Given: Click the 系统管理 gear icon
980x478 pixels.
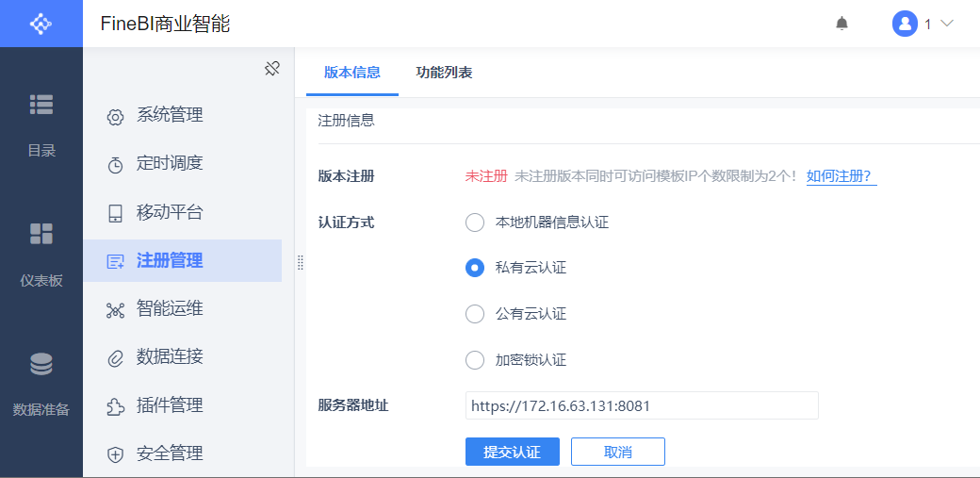Looking at the screenshot, I should point(115,117).
